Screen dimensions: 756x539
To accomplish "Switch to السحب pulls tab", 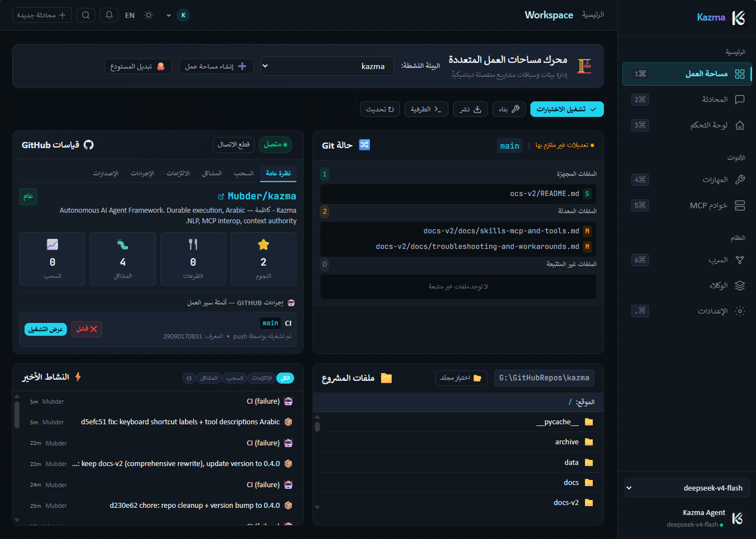I will (244, 173).
